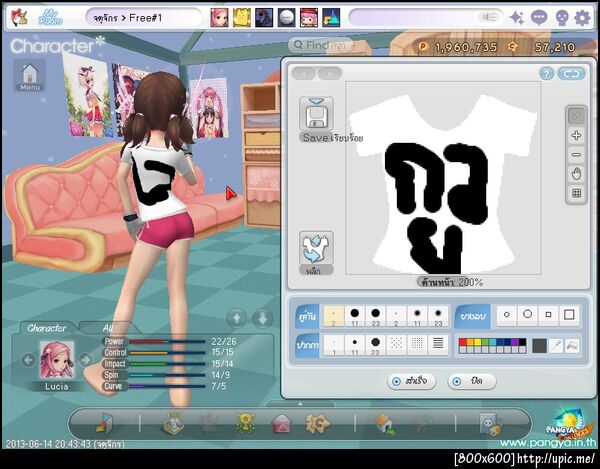Viewport: 600px width, 469px height.
Task: Pick the orange color swatch
Action: 470,342
